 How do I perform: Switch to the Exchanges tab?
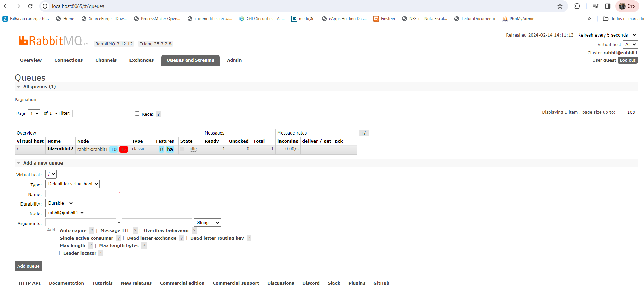pos(141,60)
